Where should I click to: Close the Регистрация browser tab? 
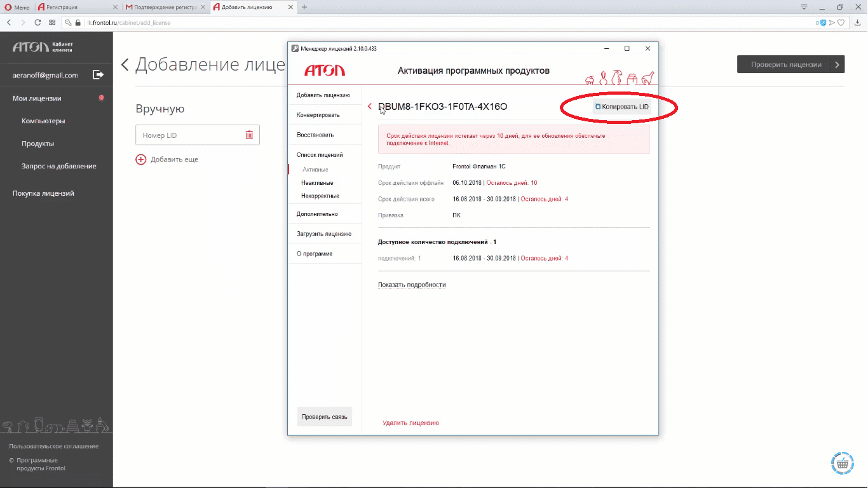pyautogui.click(x=115, y=7)
